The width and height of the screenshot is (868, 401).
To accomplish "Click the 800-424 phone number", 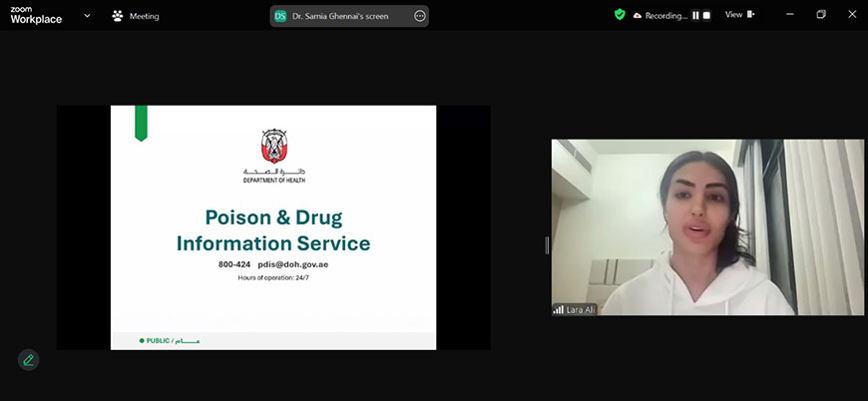I will (x=234, y=264).
